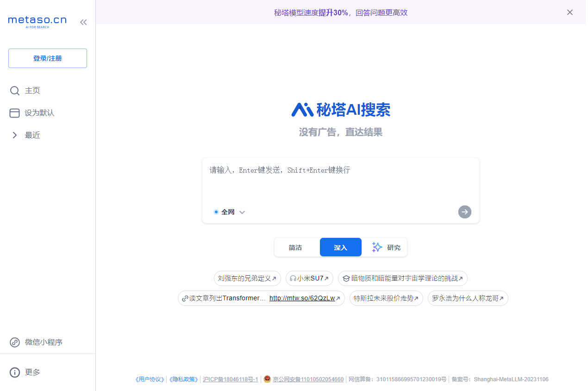The image size is (588, 391).
Task: Click the headphone icon on 小米SU7 suggestion
Action: pyautogui.click(x=293, y=279)
